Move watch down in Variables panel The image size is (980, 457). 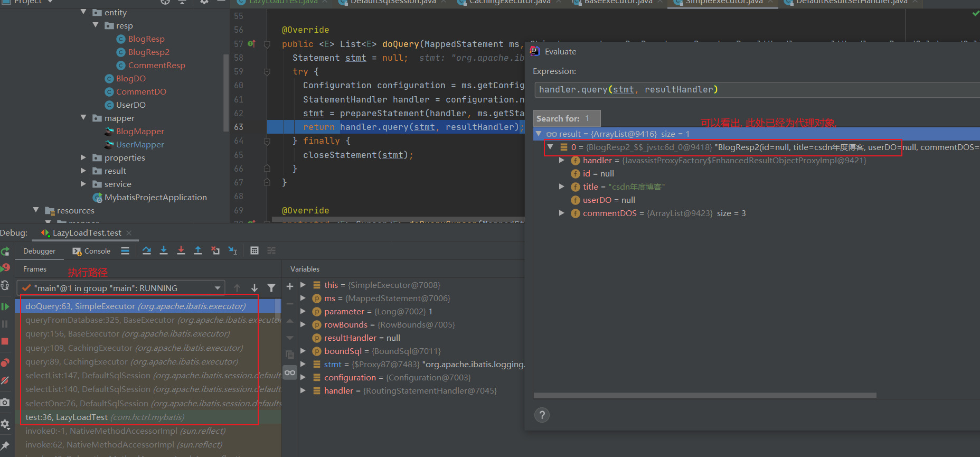(290, 338)
